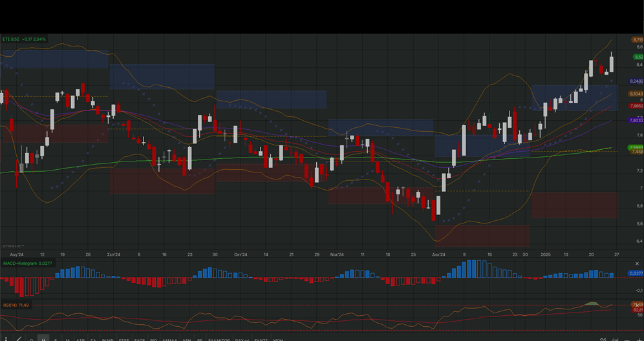Click the red 7,9652 price tag

[x=636, y=106]
